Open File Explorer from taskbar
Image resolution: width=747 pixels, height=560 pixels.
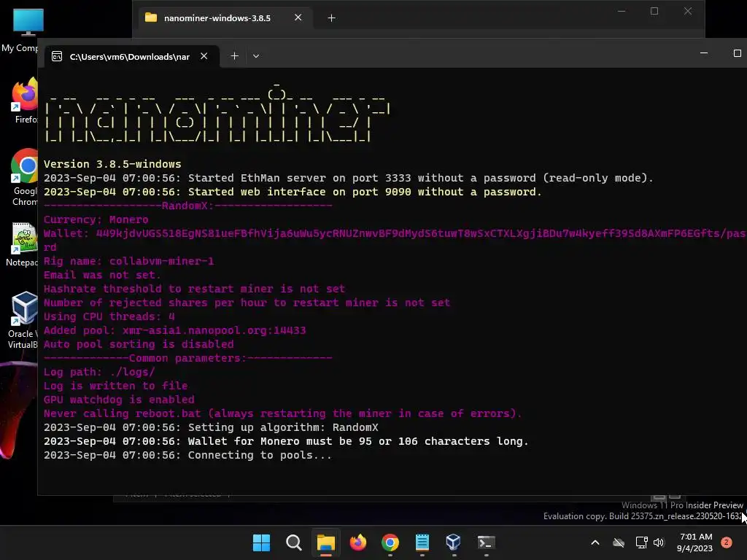pyautogui.click(x=326, y=542)
